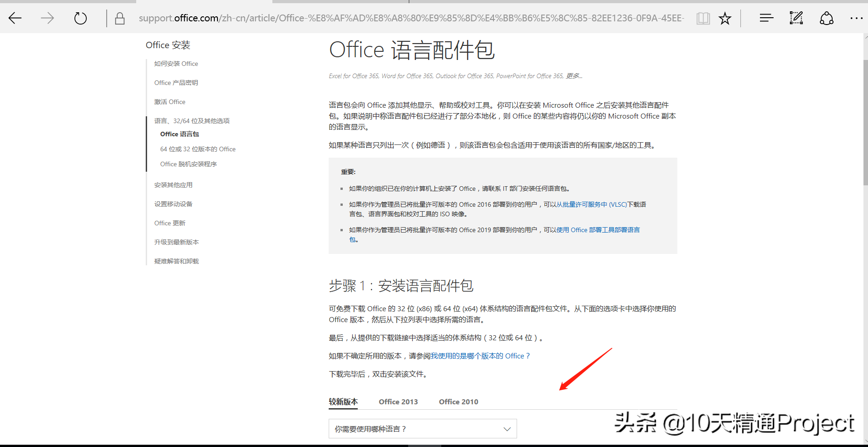
Task: Go back to the previous page
Action: [15, 18]
